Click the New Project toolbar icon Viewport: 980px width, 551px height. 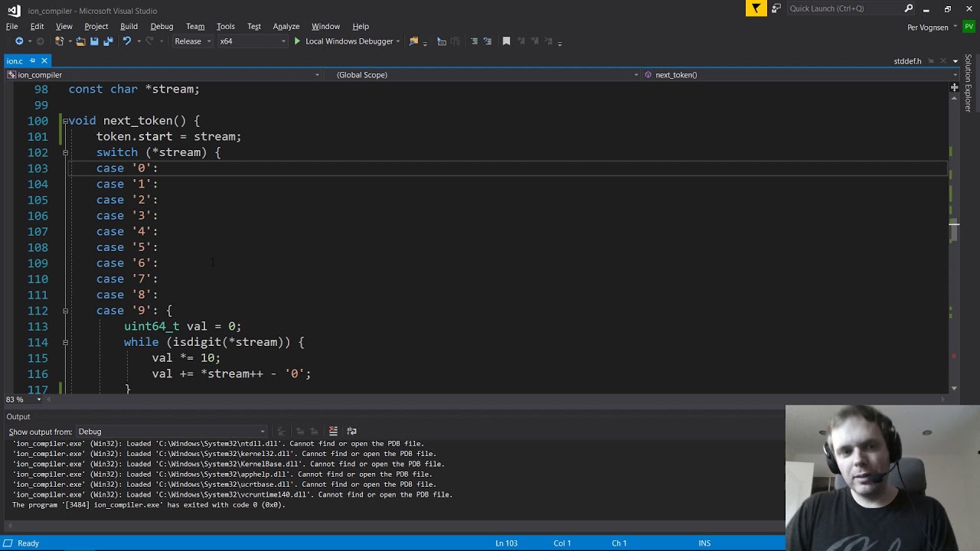pyautogui.click(x=60, y=41)
